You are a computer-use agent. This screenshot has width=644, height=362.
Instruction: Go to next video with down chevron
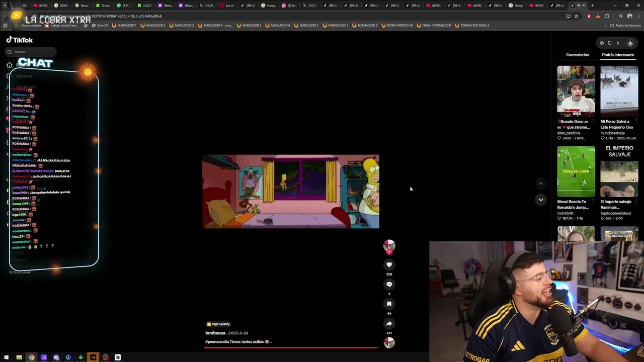point(541,200)
